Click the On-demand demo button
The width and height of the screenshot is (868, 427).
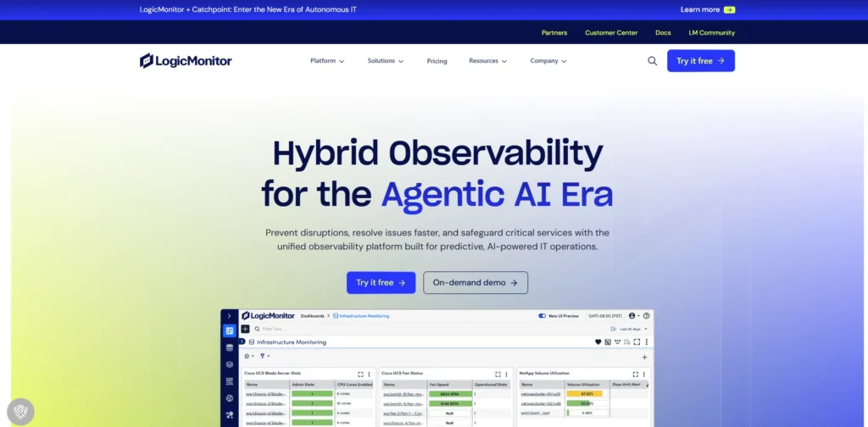[475, 283]
